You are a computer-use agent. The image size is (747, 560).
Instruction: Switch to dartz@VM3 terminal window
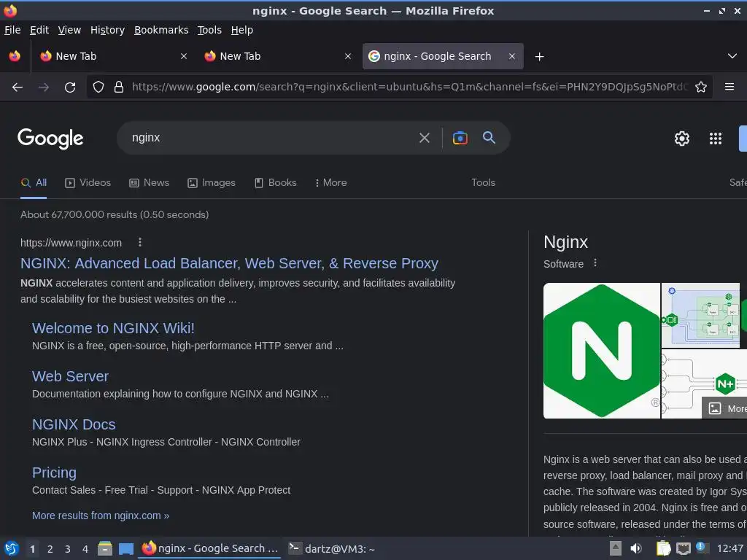tap(332, 548)
